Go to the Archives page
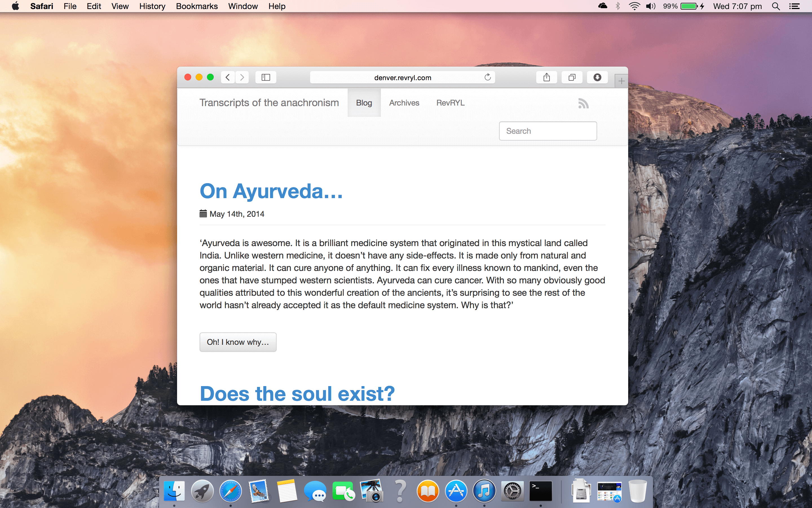 tap(404, 103)
